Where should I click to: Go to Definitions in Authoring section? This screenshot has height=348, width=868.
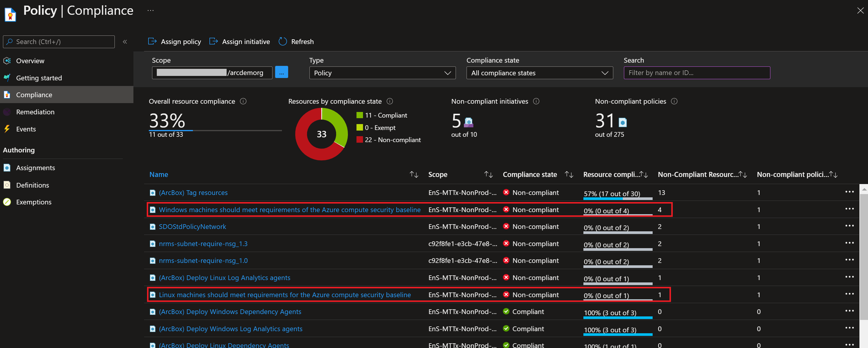pyautogui.click(x=32, y=185)
